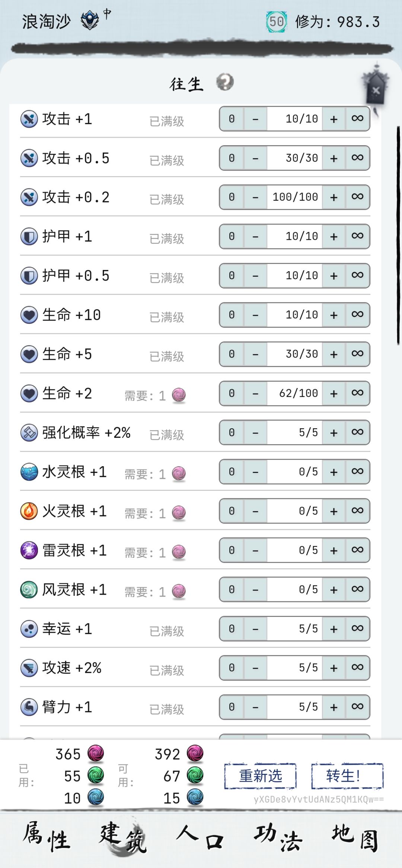Image resolution: width=402 pixels, height=868 pixels.
Task: Click the rank badge next to 浪淘沙
Action: (x=90, y=20)
